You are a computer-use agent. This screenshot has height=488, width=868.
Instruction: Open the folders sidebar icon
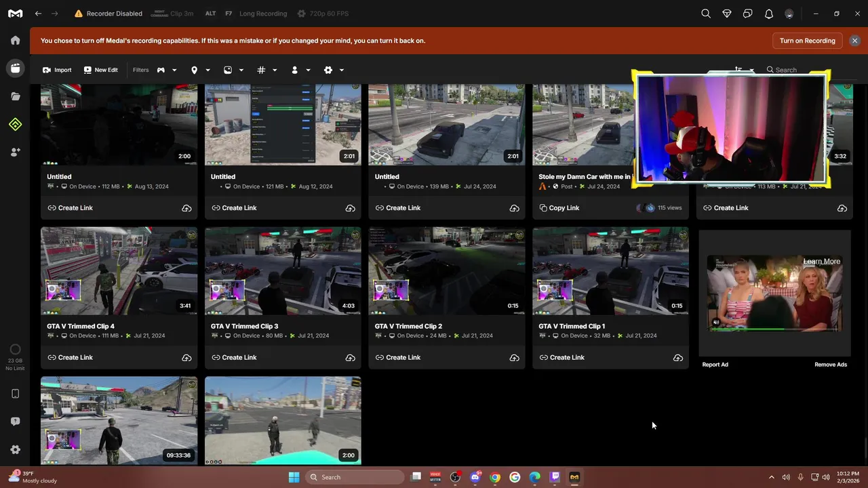click(15, 96)
